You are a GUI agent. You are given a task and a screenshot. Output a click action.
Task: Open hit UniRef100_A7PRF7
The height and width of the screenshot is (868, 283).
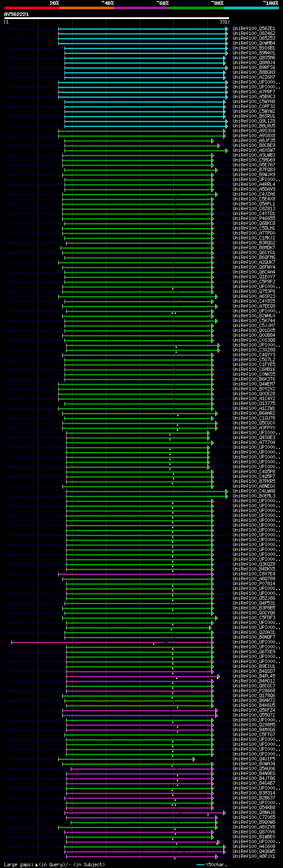254,92
